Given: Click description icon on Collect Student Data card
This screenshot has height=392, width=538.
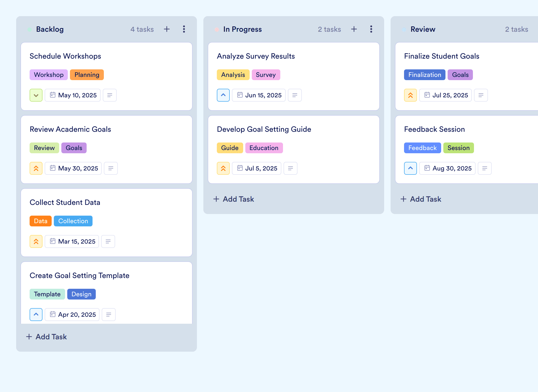Looking at the screenshot, I should click(108, 241).
